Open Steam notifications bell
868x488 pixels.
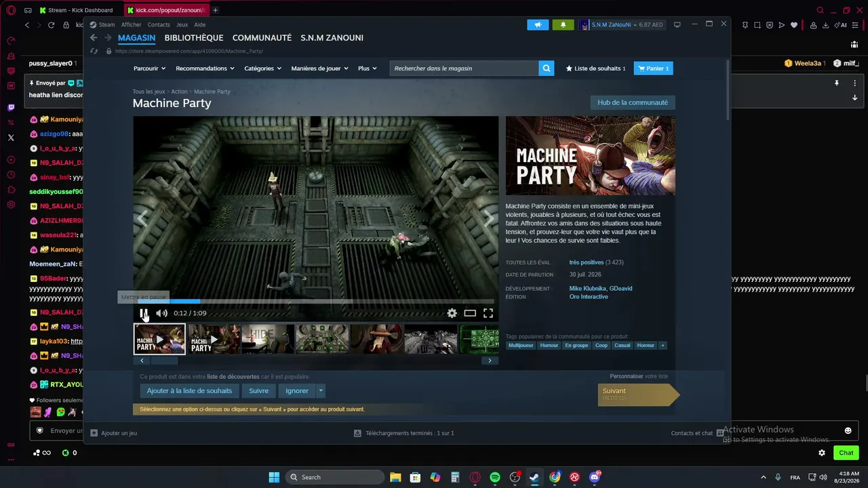(x=563, y=25)
